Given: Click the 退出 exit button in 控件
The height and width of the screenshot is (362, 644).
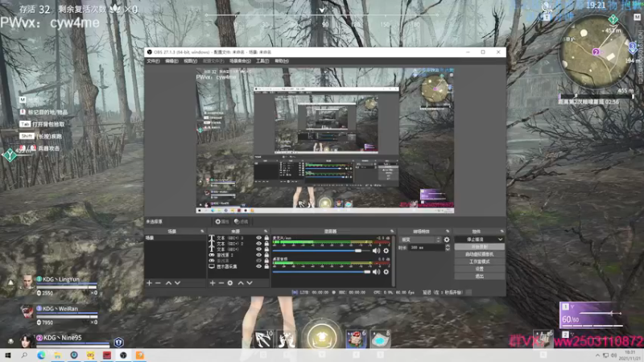Looking at the screenshot, I should (x=479, y=276).
